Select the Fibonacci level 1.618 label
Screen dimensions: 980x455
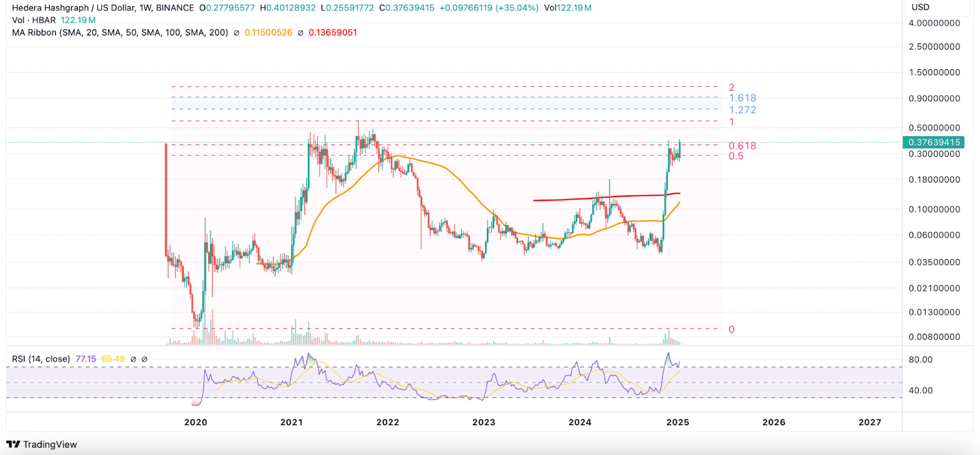point(742,98)
